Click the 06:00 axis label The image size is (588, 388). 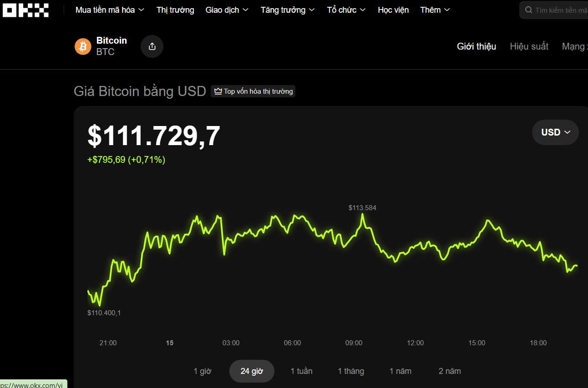click(x=292, y=343)
